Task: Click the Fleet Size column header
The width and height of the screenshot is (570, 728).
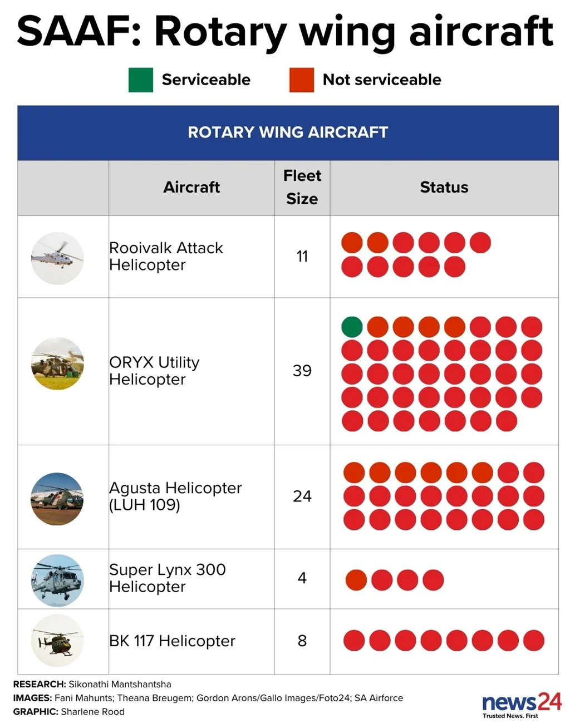Action: (302, 188)
